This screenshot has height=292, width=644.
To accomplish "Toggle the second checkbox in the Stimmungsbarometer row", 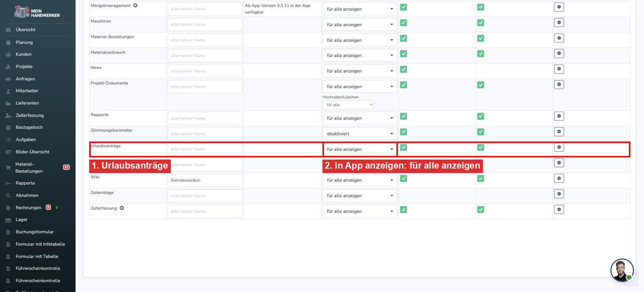I will pyautogui.click(x=481, y=132).
